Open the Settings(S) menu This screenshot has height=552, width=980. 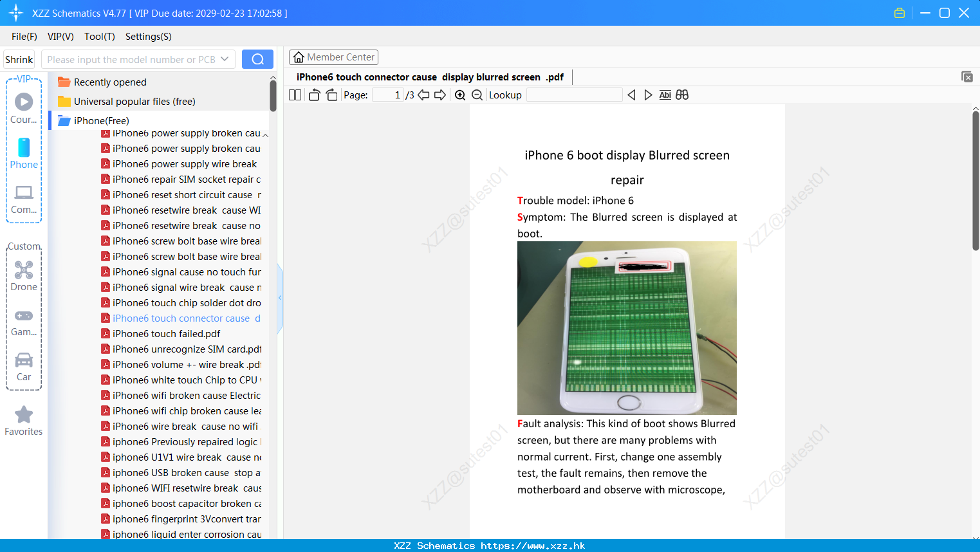[x=149, y=36]
